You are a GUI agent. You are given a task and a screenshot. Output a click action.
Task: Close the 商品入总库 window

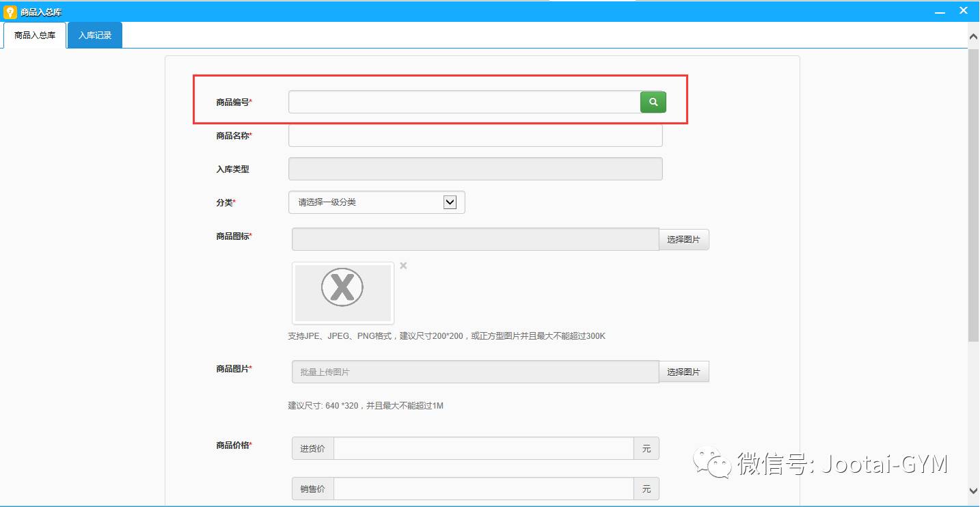coord(964,10)
